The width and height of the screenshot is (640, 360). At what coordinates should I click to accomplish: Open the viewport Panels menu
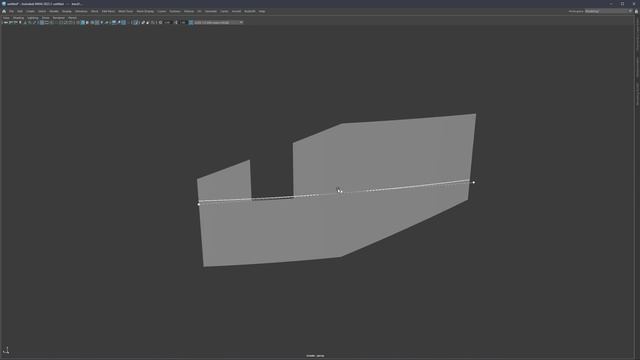coord(72,18)
